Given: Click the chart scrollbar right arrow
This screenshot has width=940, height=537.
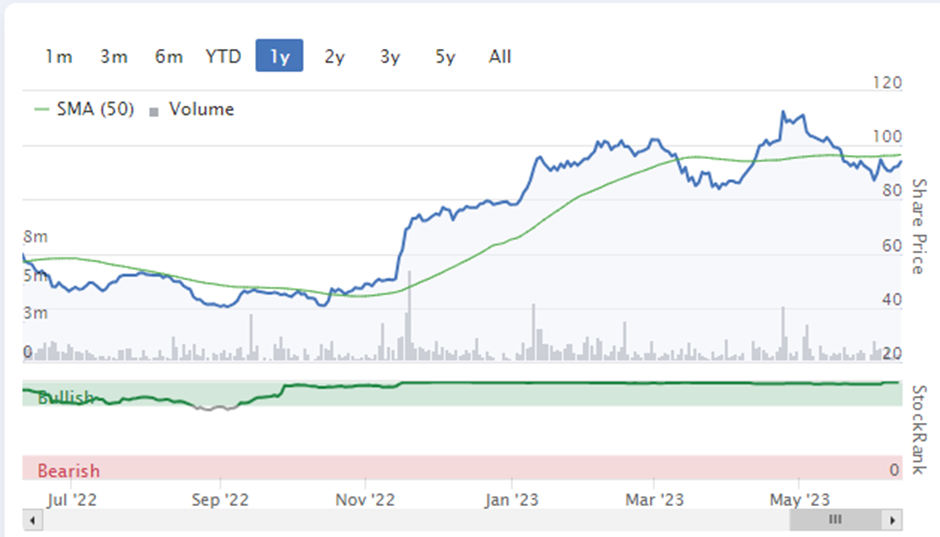Looking at the screenshot, I should (x=893, y=520).
